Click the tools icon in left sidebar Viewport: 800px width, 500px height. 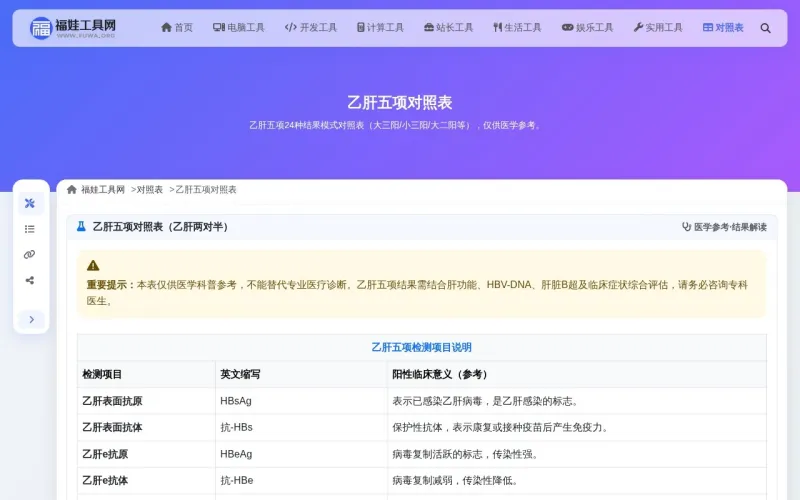pos(30,203)
